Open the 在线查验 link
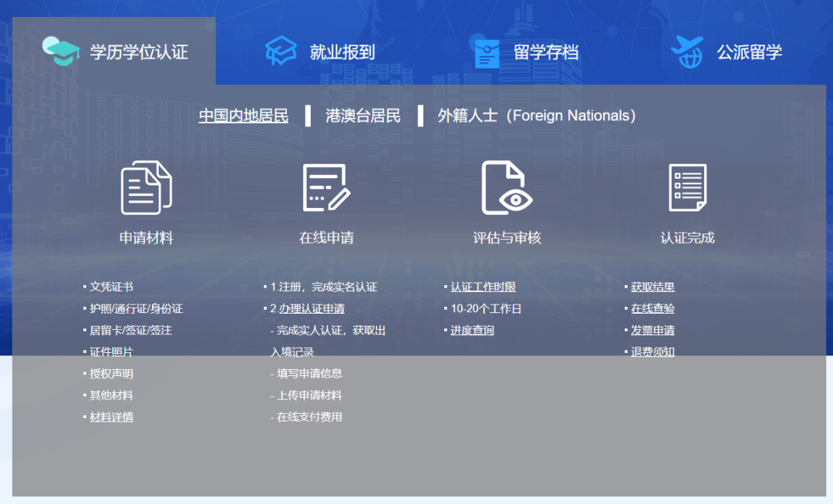The image size is (833, 504). [653, 309]
